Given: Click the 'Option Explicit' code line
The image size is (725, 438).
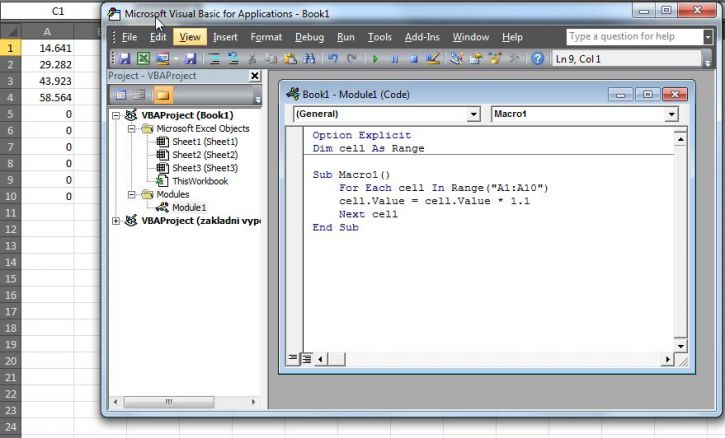Looking at the screenshot, I should point(361,135).
